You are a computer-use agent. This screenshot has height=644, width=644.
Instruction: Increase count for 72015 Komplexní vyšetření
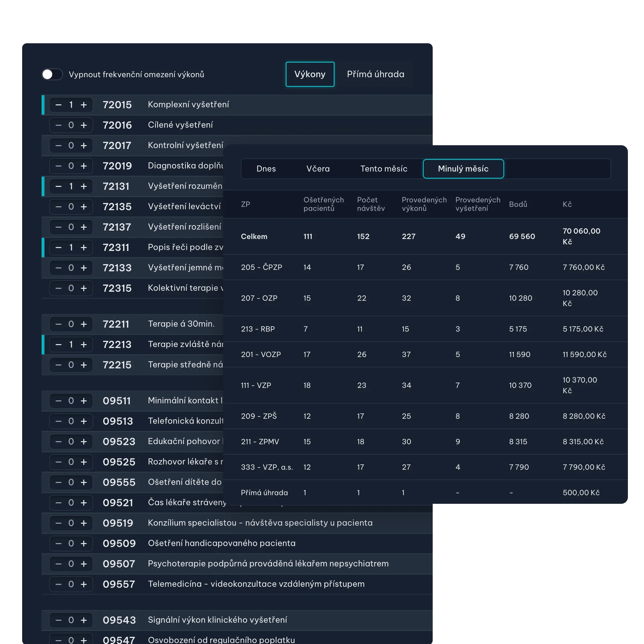84,105
